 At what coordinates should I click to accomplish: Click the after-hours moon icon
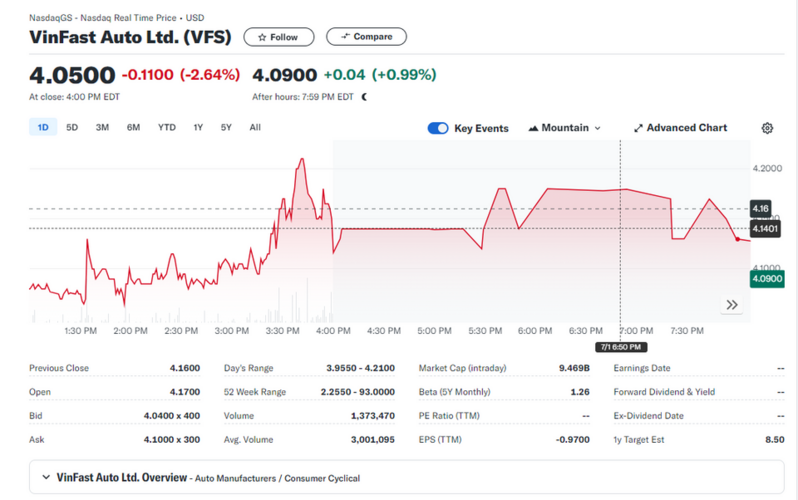click(364, 97)
